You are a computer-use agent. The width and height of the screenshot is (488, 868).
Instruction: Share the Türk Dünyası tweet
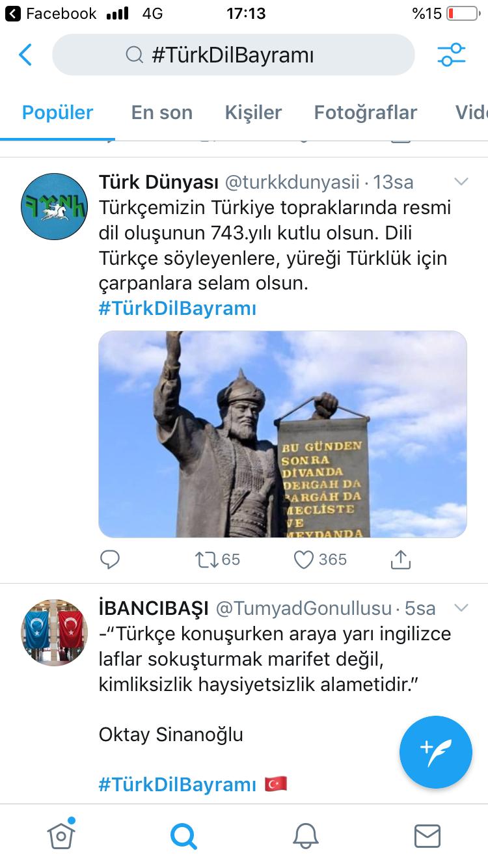point(400,559)
